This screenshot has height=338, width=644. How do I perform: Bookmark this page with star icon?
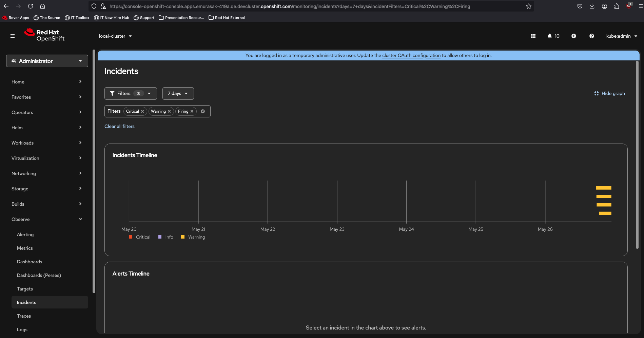coord(528,6)
